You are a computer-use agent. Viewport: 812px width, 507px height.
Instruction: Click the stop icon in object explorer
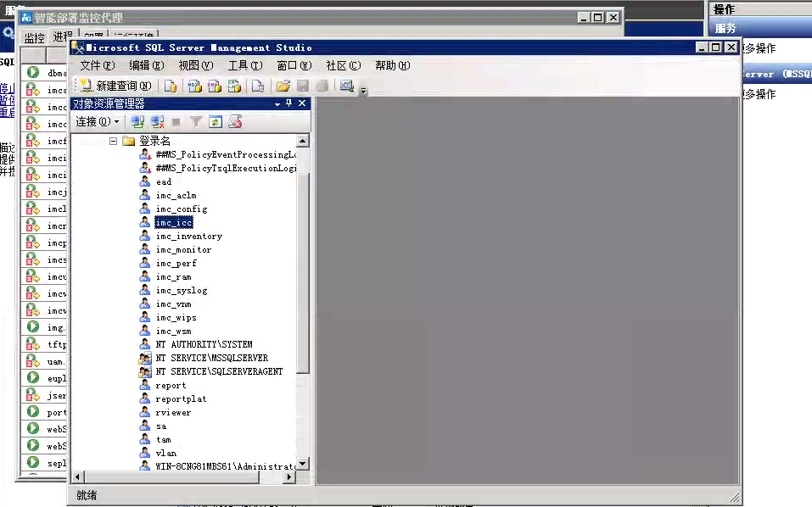pos(176,122)
